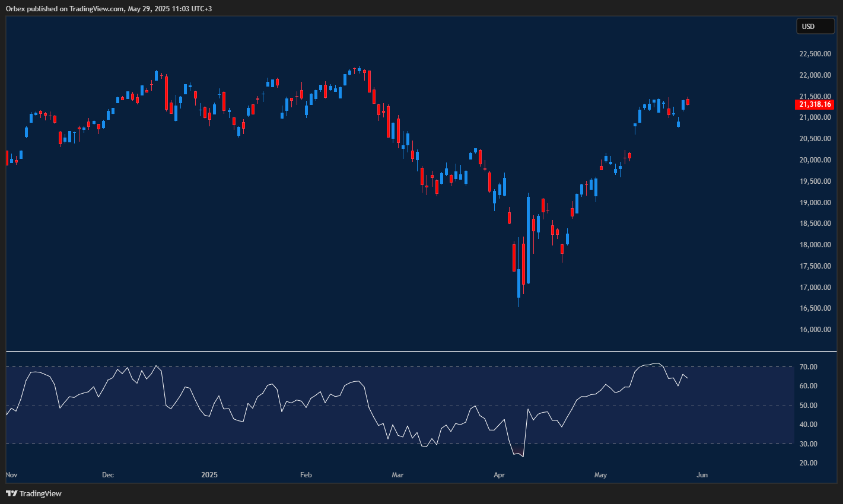Viewport: 843px width, 504px height.
Task: Click the Apr label on time axis
Action: tap(499, 475)
